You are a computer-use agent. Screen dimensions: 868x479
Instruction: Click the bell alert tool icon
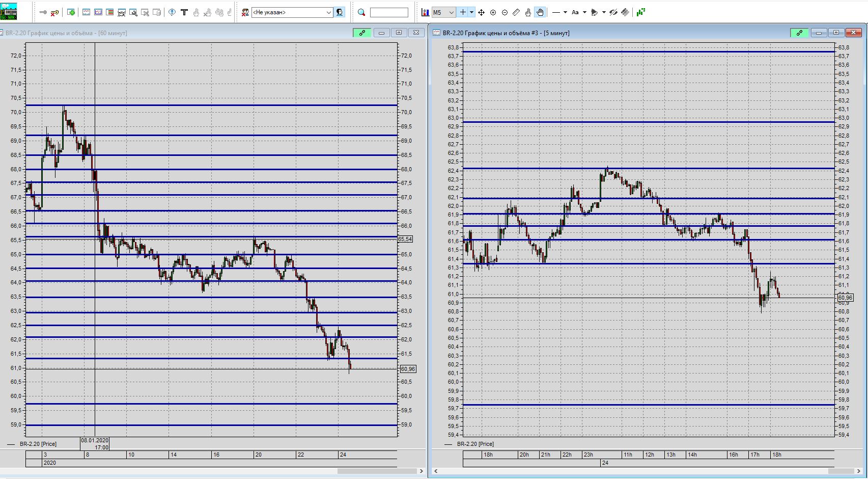point(594,12)
